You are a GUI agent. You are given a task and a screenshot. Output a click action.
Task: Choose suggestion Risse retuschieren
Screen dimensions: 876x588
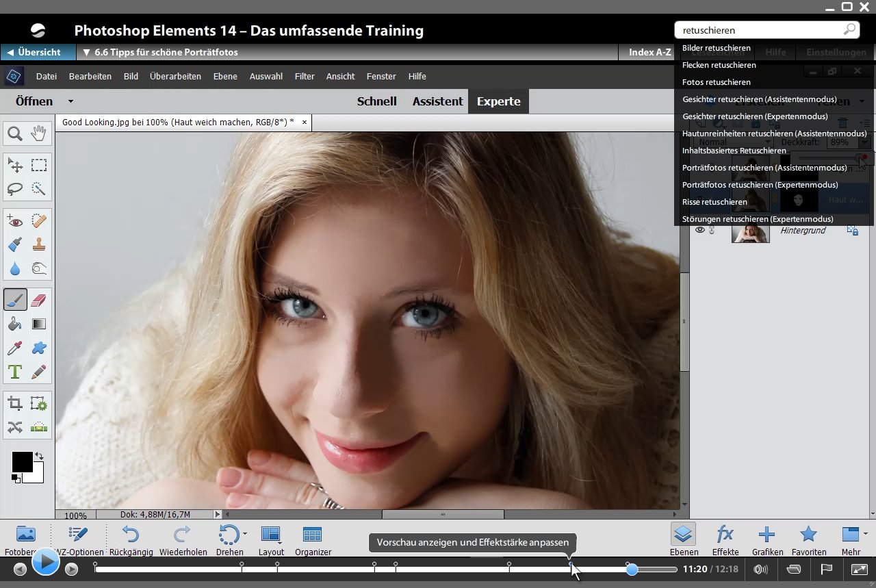(x=714, y=202)
